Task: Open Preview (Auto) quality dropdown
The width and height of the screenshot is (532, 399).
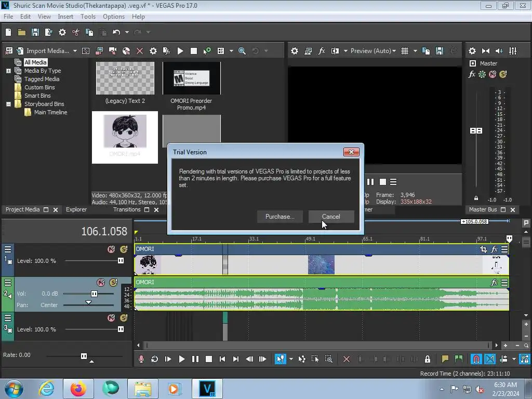Action: 373,51
